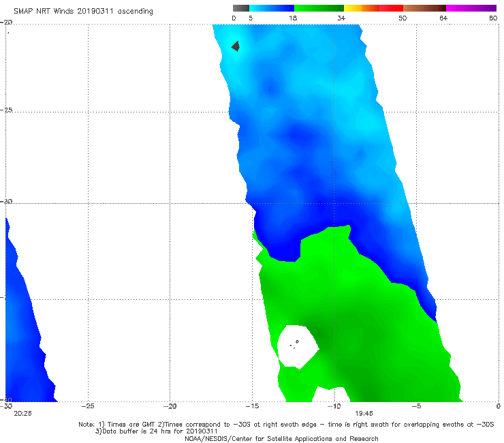
Task: Click the note "3)Data buffer is 24 hrs for 20190311"
Action: point(157,431)
